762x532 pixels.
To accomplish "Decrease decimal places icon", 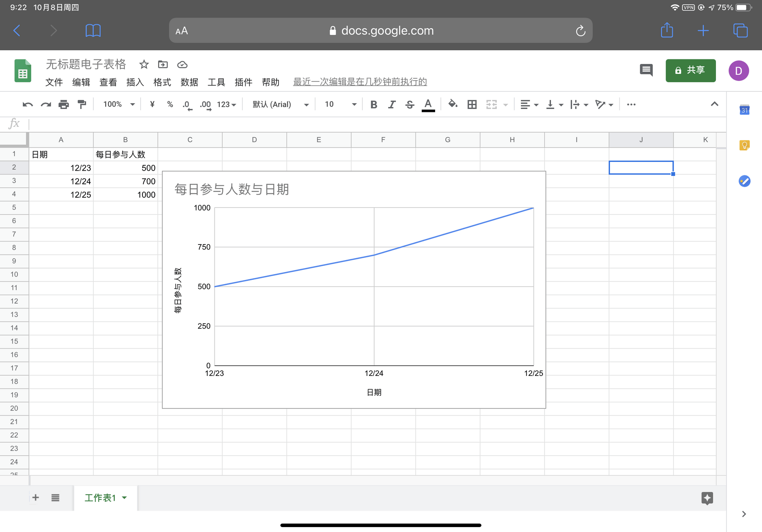I will click(187, 105).
